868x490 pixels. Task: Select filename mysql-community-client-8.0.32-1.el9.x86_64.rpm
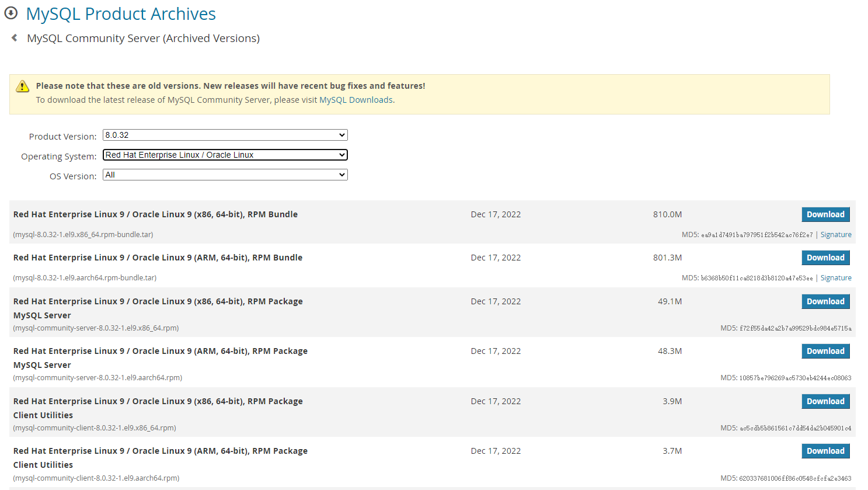[x=95, y=428]
